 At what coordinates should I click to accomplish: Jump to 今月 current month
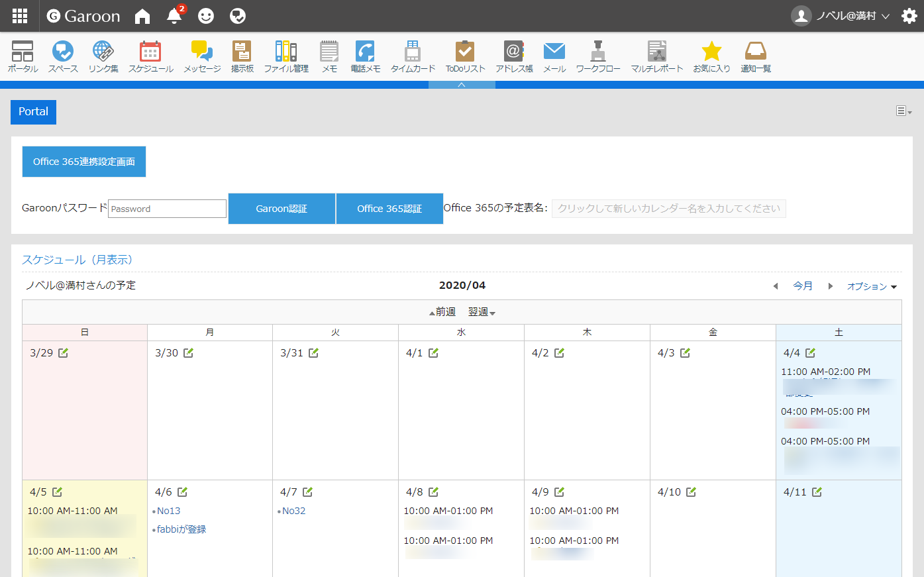[x=803, y=286]
